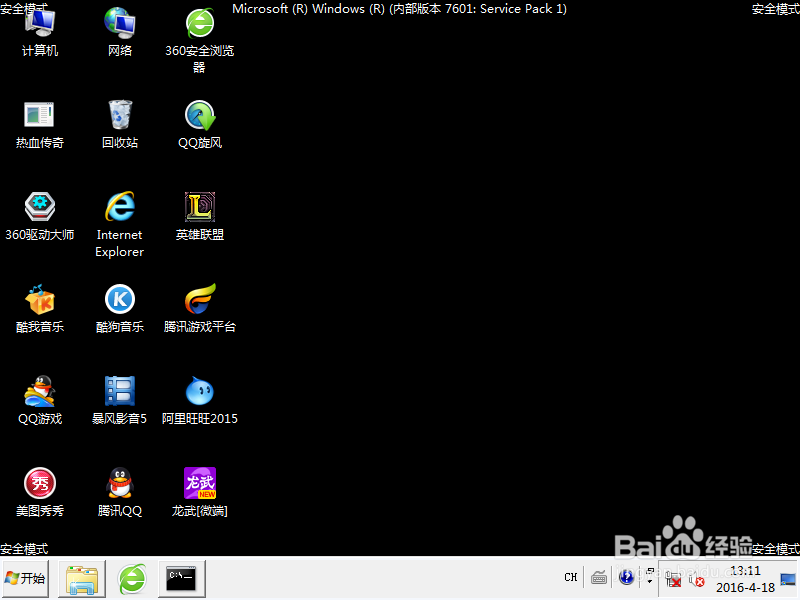This screenshot has height=600, width=800.
Task: Click the CH input language indicator
Action: [x=570, y=578]
